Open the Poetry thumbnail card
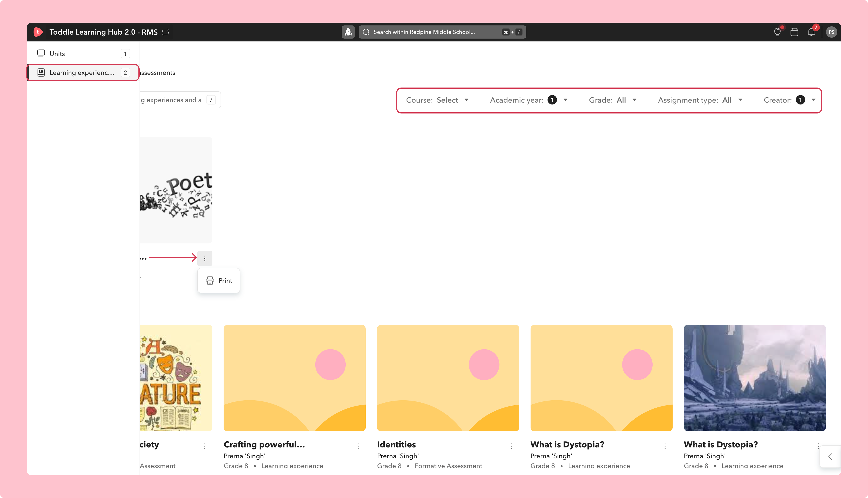868x498 pixels. pos(176,190)
